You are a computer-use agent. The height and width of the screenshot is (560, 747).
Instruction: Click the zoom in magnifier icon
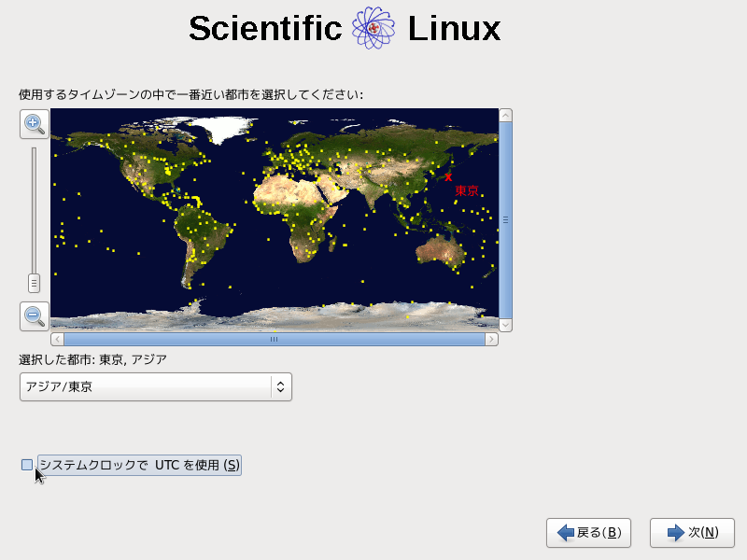[35, 123]
